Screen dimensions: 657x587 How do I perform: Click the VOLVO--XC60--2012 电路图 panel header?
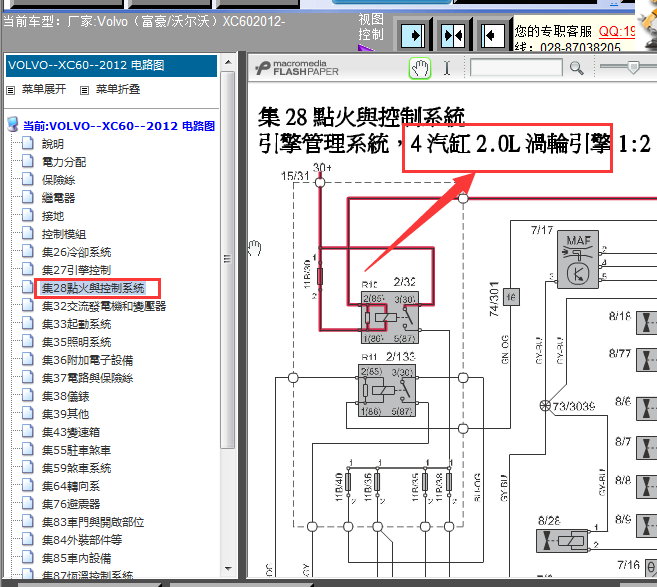point(111,65)
